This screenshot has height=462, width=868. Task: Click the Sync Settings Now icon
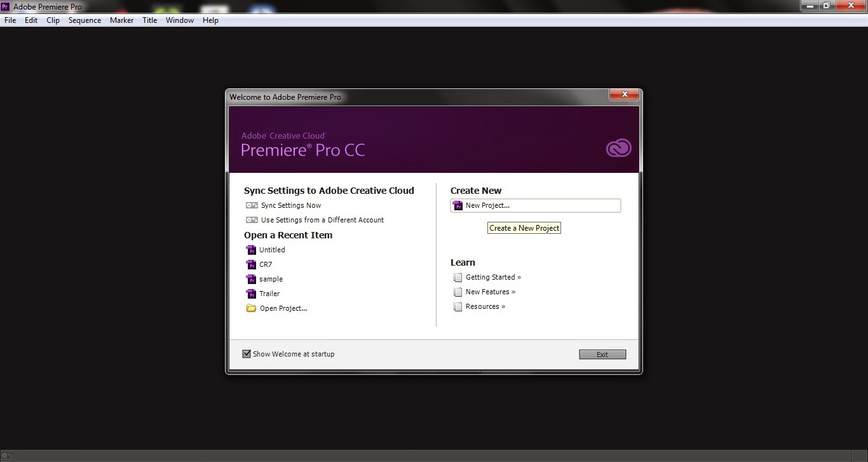[x=252, y=205]
